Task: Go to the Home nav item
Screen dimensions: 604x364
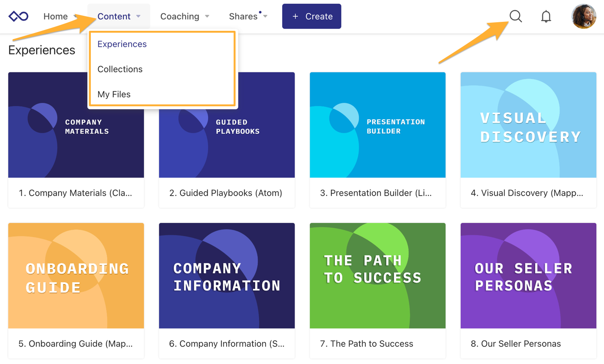Action: (56, 16)
